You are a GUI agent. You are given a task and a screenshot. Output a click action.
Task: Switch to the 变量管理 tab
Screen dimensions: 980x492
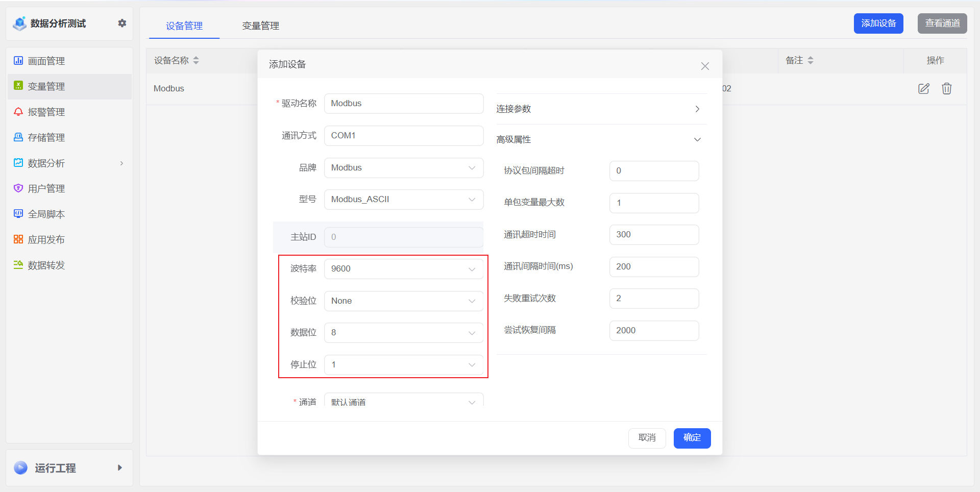pyautogui.click(x=260, y=26)
